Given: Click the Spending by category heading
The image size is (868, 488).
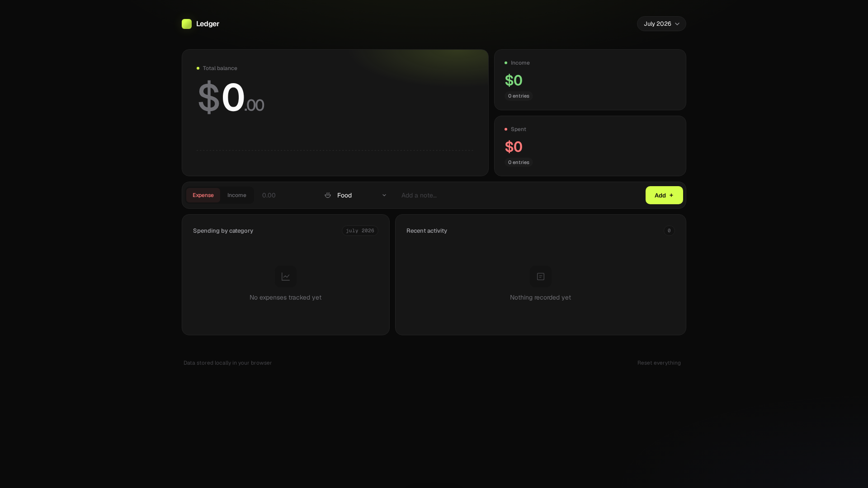Looking at the screenshot, I should pyautogui.click(x=223, y=231).
